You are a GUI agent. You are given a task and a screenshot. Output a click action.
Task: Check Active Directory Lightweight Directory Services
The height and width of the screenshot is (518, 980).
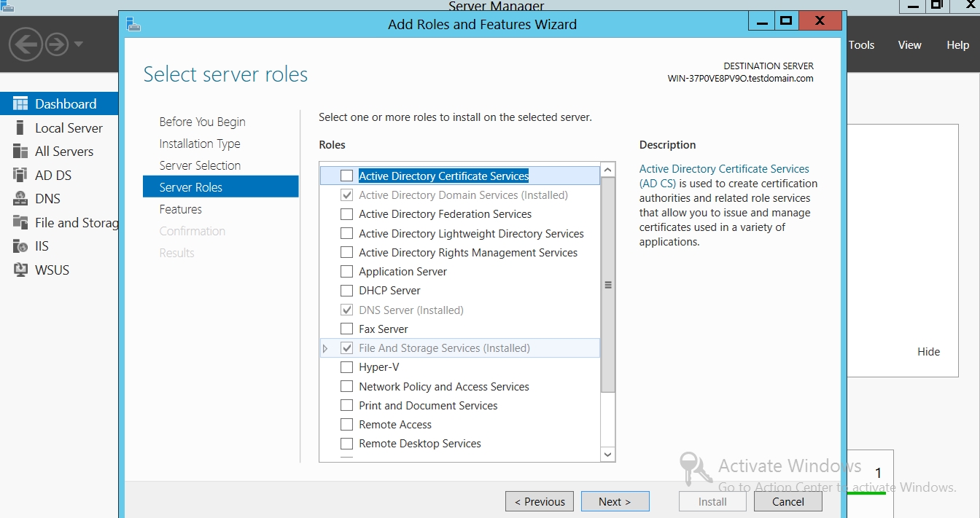pos(346,233)
